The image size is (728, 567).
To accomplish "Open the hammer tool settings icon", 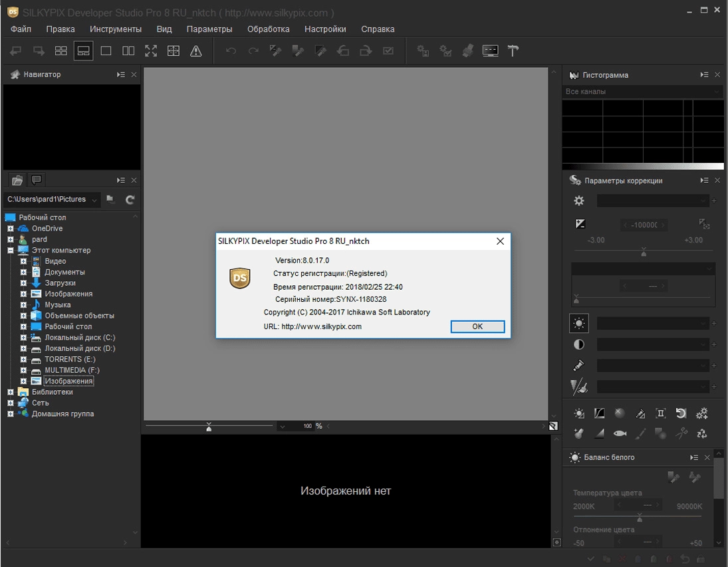I will [513, 51].
